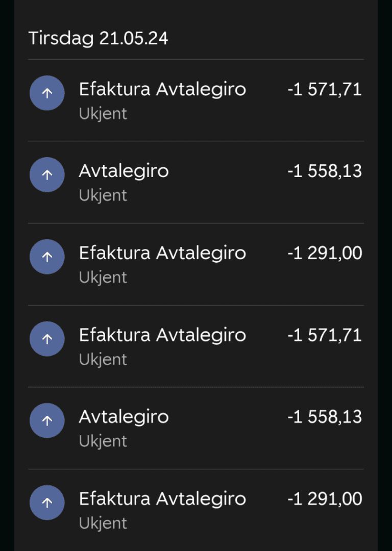This screenshot has height=551, width=392.
Task: Click Ukjent label under the first Efaktura Avtalegiro
Action: click(x=103, y=113)
